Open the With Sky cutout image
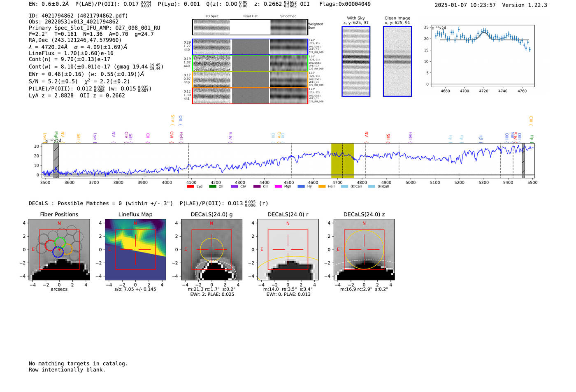The height and width of the screenshot is (392, 576). [356, 61]
